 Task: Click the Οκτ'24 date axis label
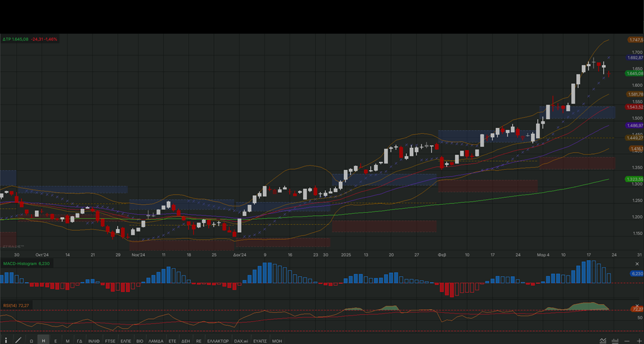pyautogui.click(x=42, y=255)
